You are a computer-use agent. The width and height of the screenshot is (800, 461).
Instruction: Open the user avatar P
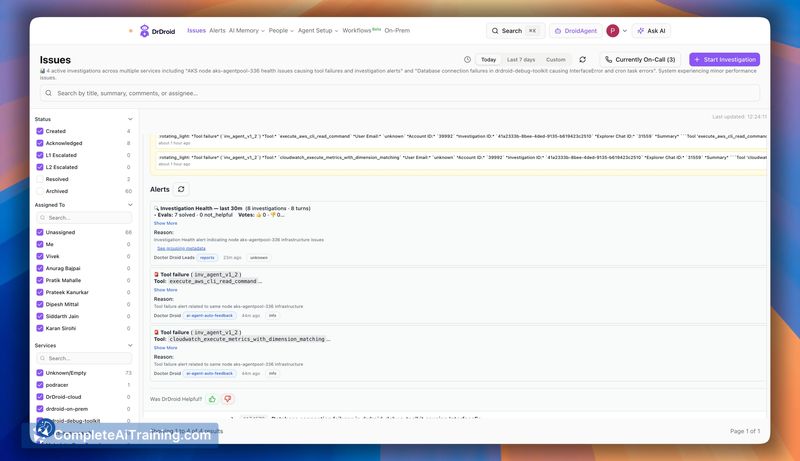pos(612,31)
